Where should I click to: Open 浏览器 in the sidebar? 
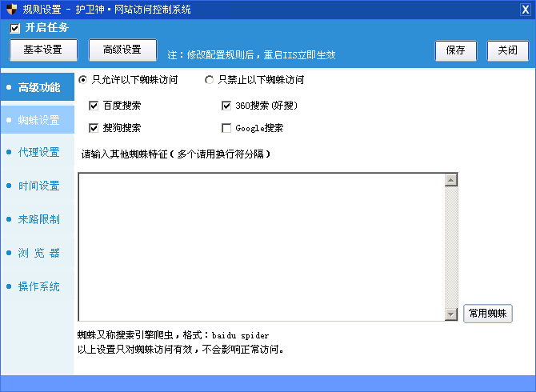(x=38, y=253)
